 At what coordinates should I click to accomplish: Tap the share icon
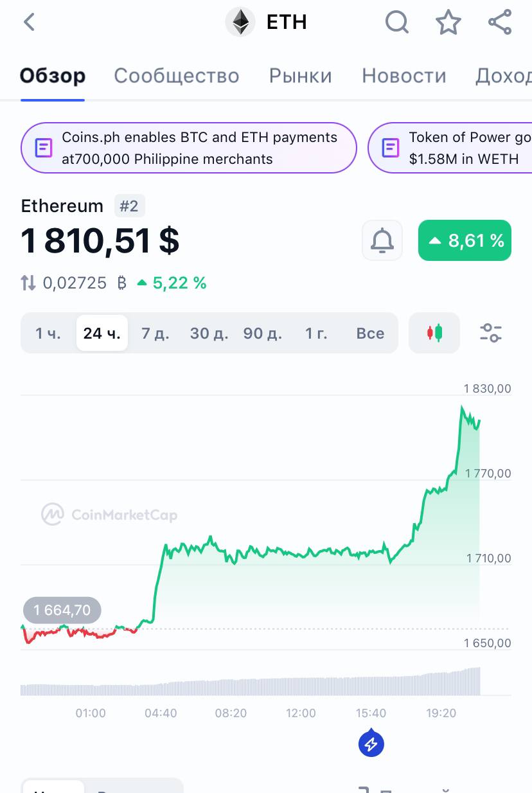pos(499,22)
